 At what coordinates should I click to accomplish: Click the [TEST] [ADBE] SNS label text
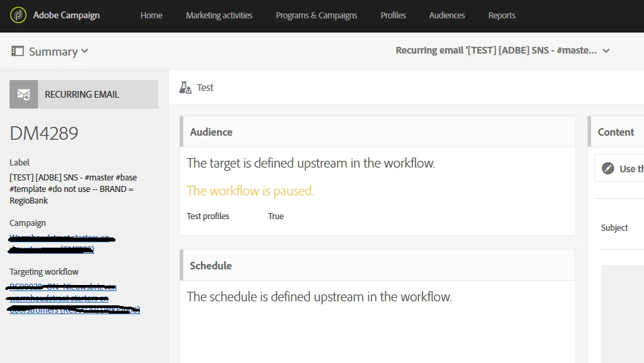click(73, 189)
